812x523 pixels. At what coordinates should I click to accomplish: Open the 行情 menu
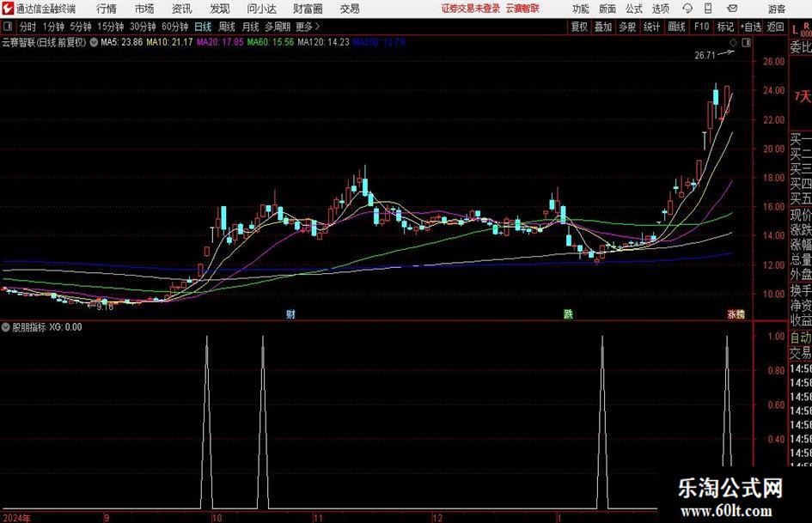tap(107, 9)
